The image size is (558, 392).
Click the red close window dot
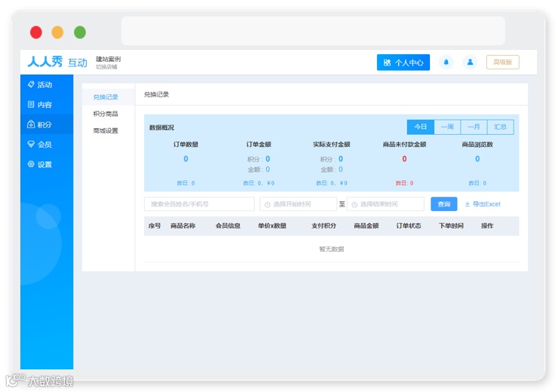click(36, 32)
